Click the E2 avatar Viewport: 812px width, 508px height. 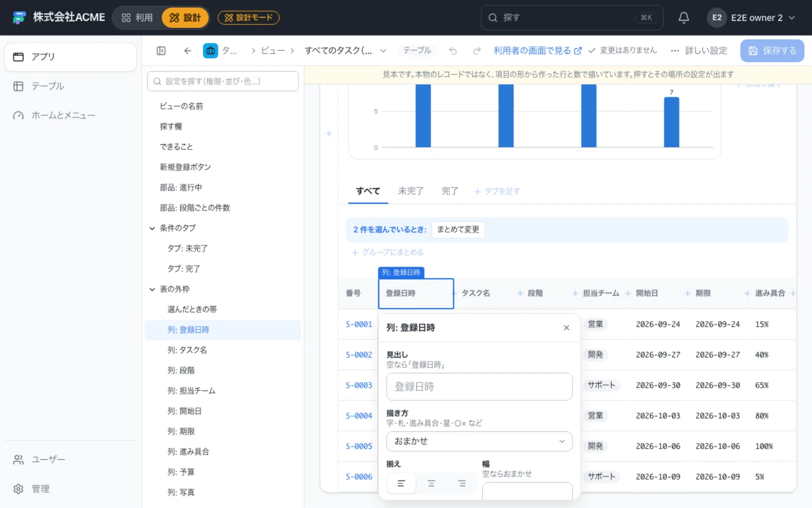717,18
